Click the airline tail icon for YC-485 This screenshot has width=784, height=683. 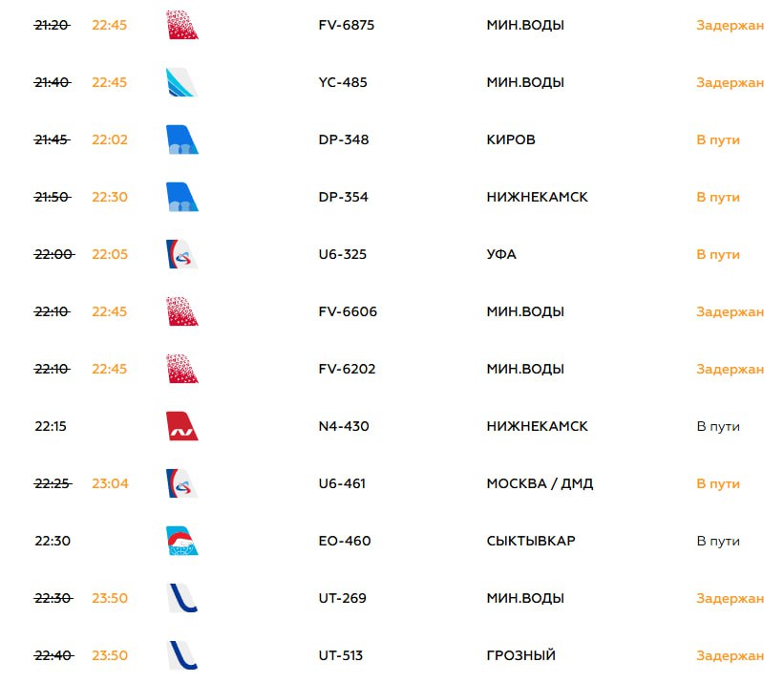[182, 82]
